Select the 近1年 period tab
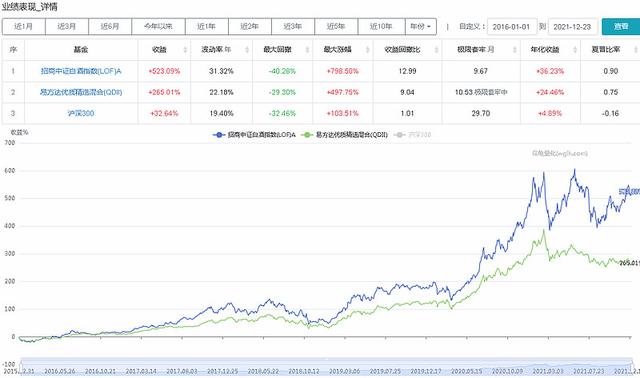640x378 pixels. [207, 27]
